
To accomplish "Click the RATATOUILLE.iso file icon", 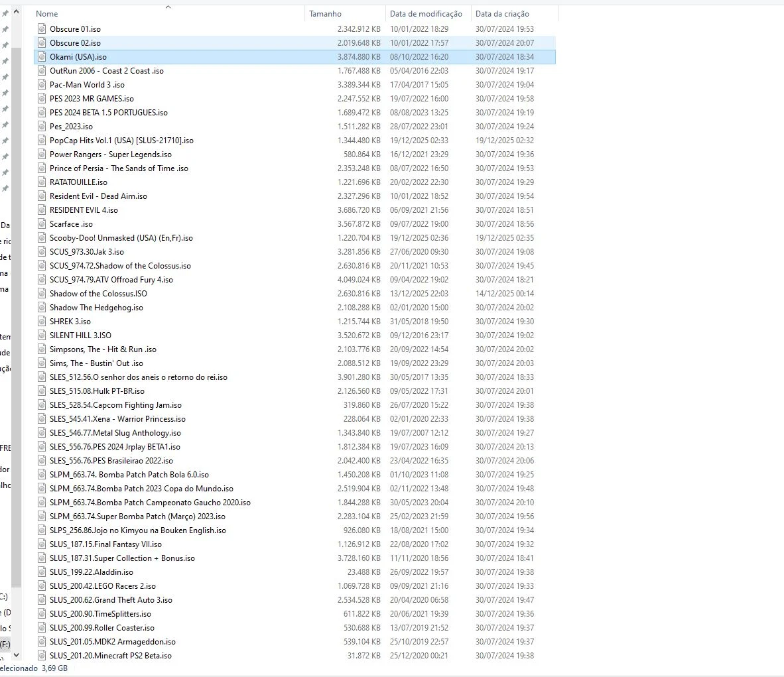I will pos(42,182).
